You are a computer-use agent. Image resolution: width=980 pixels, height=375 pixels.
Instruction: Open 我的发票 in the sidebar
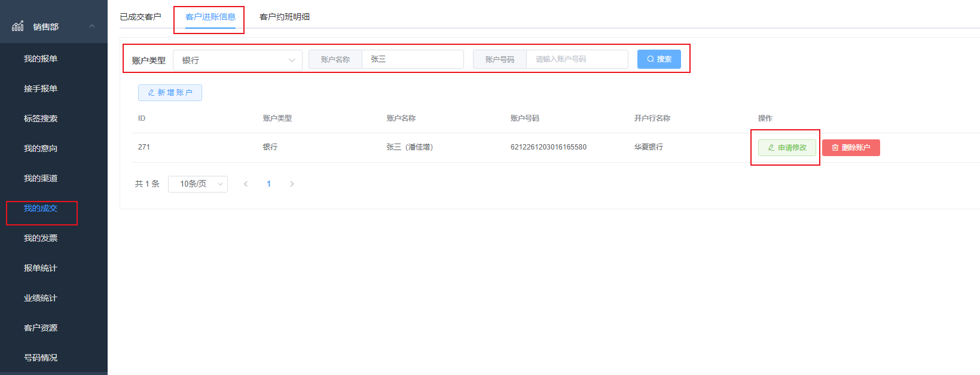(x=41, y=238)
